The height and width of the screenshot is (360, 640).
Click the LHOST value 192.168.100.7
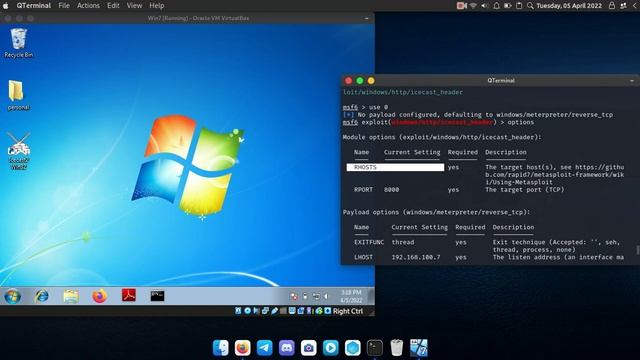(x=416, y=257)
